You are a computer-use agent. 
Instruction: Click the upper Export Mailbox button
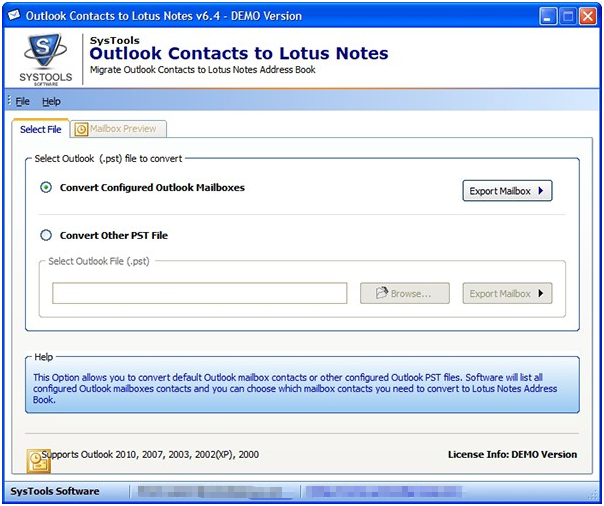[x=507, y=191]
